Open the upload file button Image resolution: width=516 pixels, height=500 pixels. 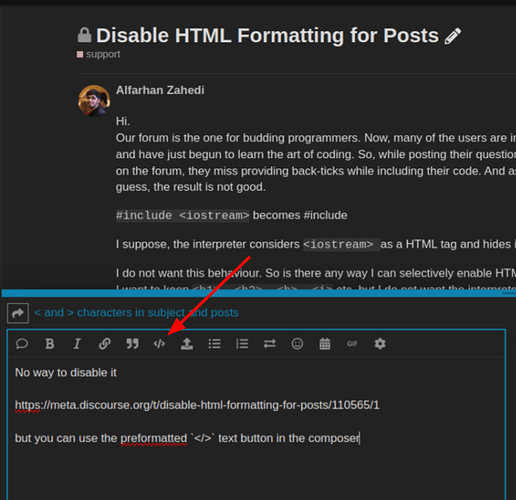click(x=187, y=343)
